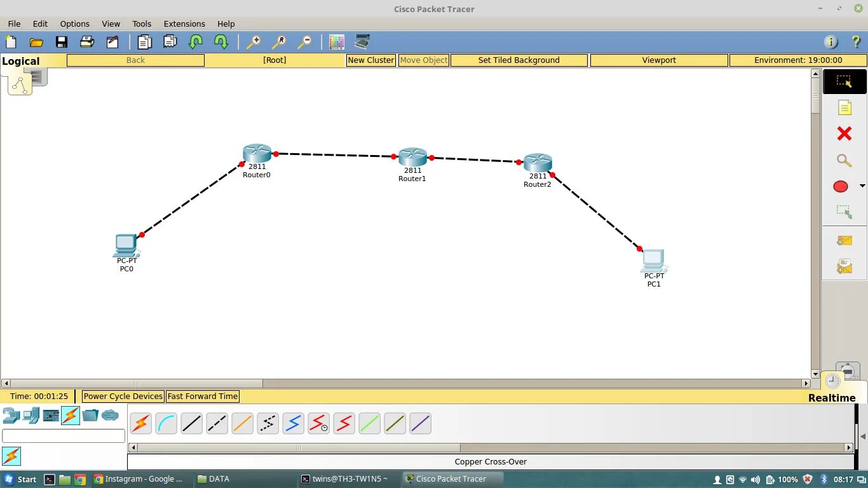The image size is (868, 488).
Task: Reset the workspace zoom level
Action: [279, 43]
